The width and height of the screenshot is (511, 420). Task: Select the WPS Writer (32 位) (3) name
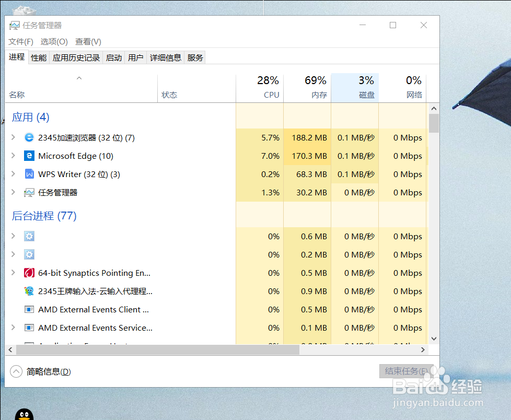tap(79, 174)
